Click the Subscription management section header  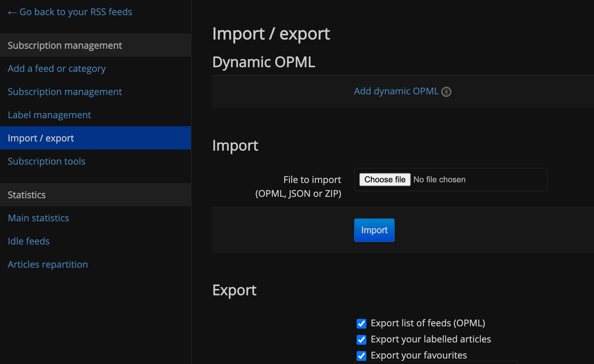click(95, 45)
